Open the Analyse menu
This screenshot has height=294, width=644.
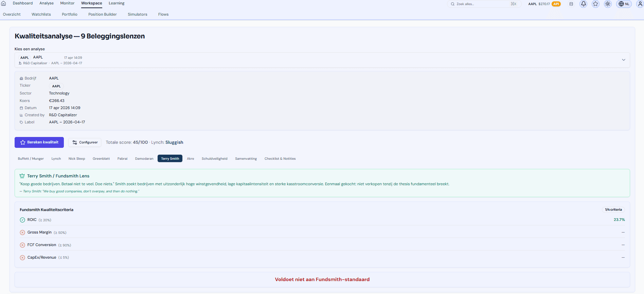[x=47, y=3]
